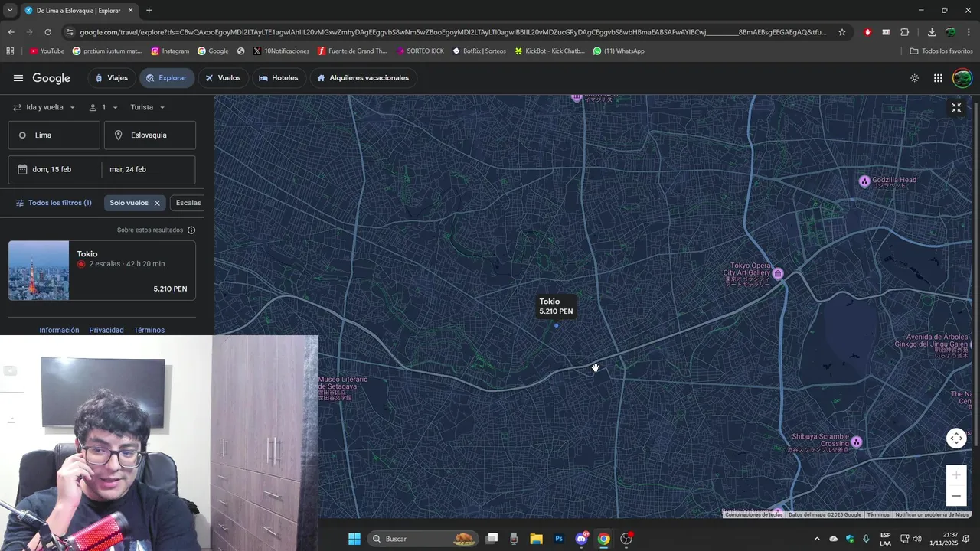Viewport: 980px width, 551px height.
Task: Open the Instagram bookmark
Action: pyautogui.click(x=170, y=51)
